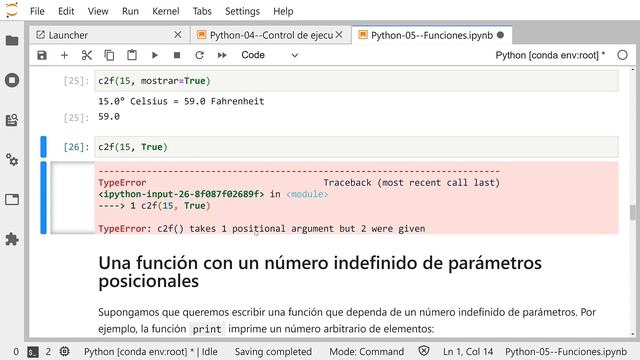The image size is (640, 360).
Task: Open the Property Inspector gears icon
Action: click(x=12, y=160)
